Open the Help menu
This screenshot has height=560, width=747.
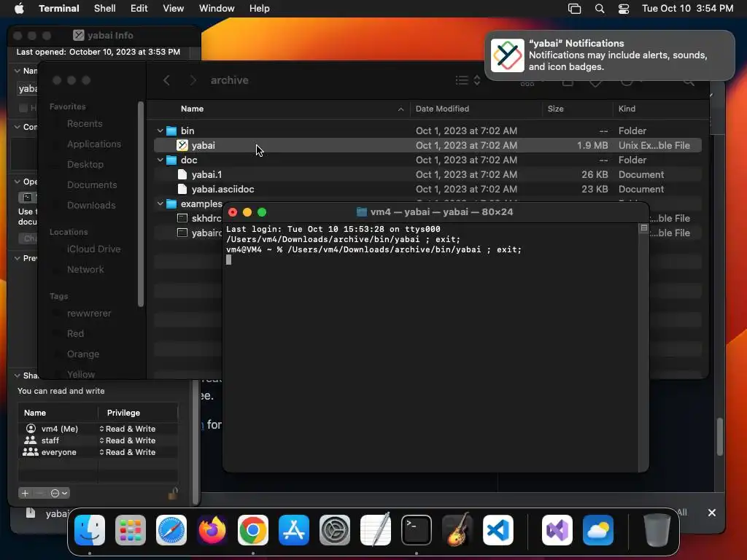(260, 9)
